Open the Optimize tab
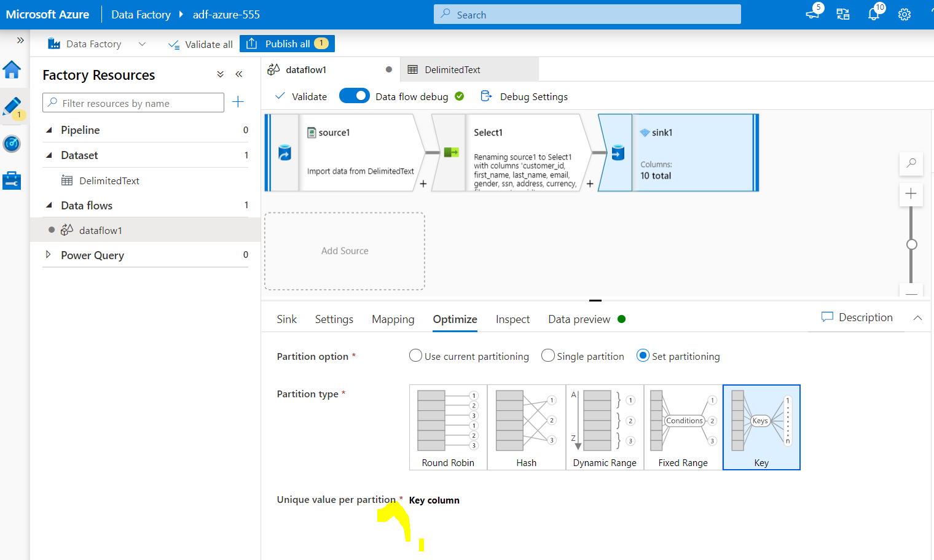This screenshot has width=934, height=560. click(x=455, y=319)
